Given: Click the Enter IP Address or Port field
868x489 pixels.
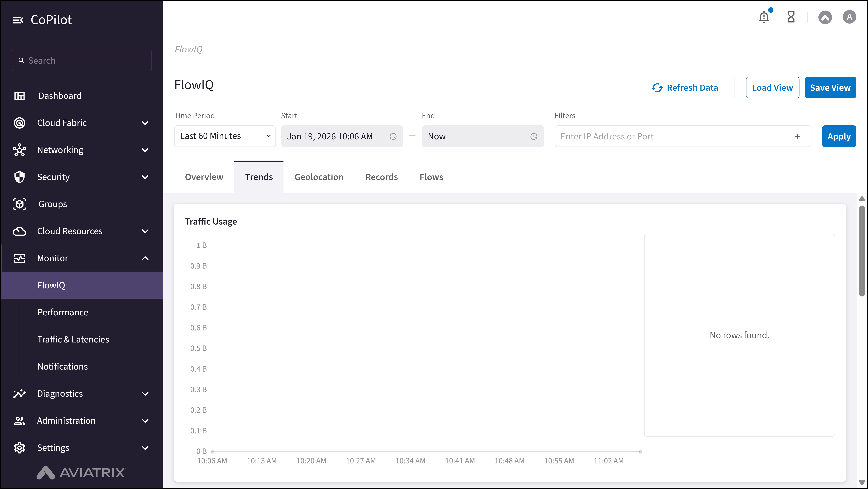Looking at the screenshot, I should point(674,137).
